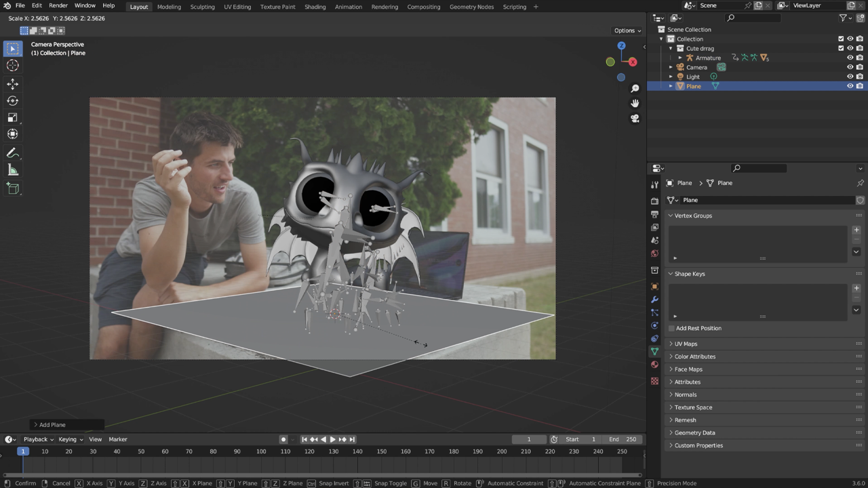The height and width of the screenshot is (488, 868).
Task: Open the Tool properties tab
Action: [x=654, y=184]
